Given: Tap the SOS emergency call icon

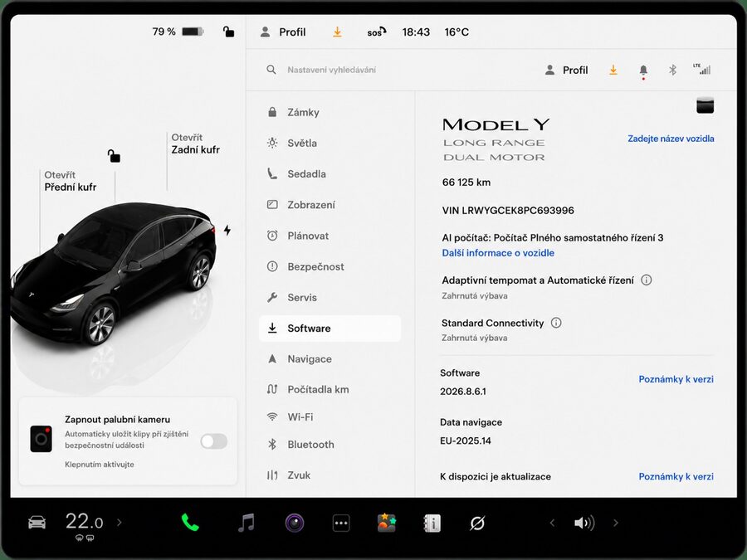Looking at the screenshot, I should point(376,32).
